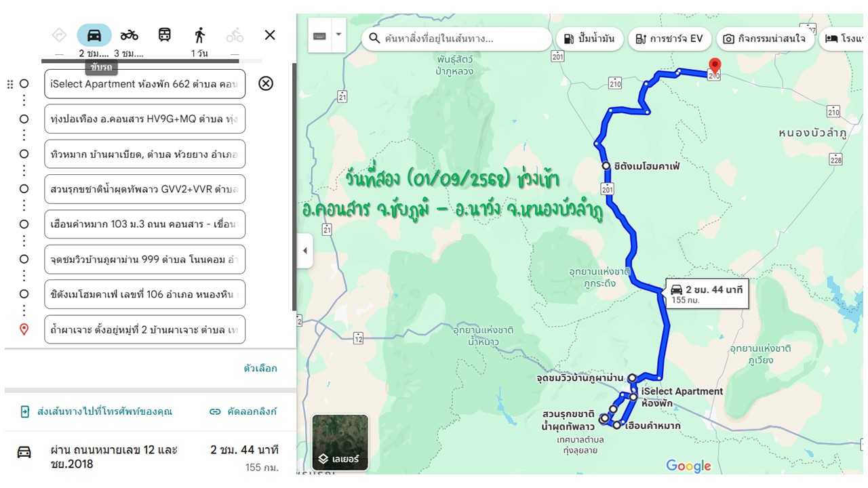The width and height of the screenshot is (868, 488).
Task: Close the directions panel
Action: click(270, 35)
